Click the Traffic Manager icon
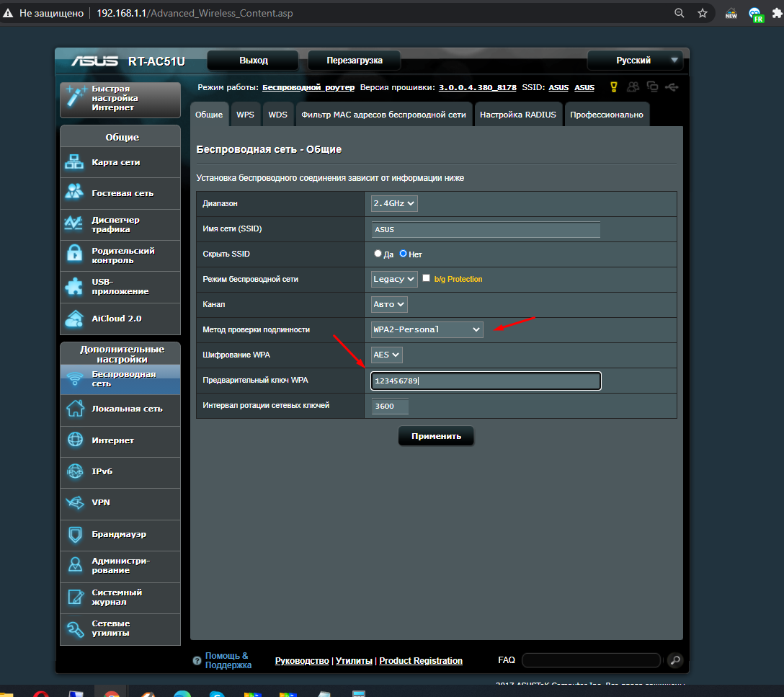The height and width of the screenshot is (697, 784). [x=75, y=224]
